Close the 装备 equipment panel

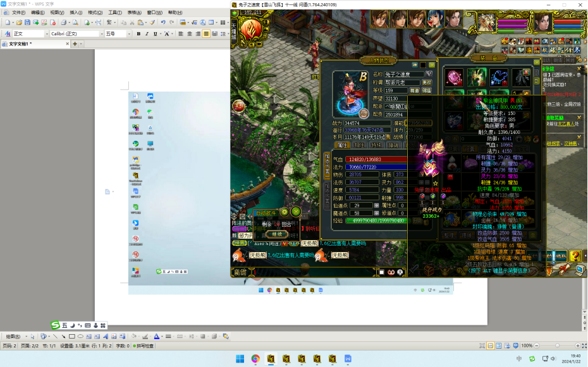tap(537, 62)
